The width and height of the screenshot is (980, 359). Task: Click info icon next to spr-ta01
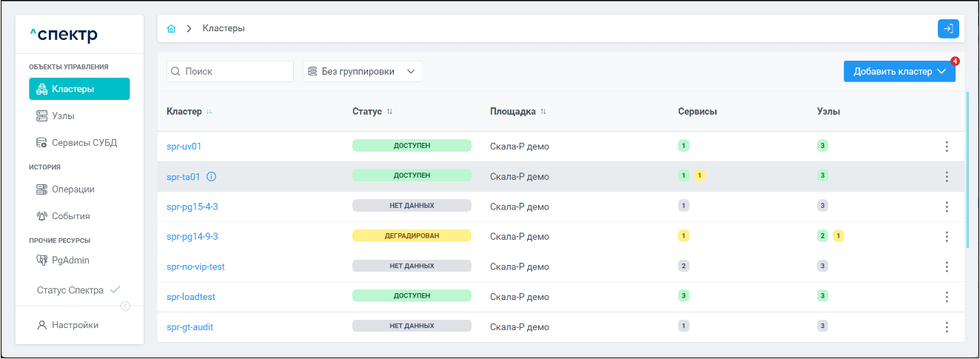[x=211, y=176]
